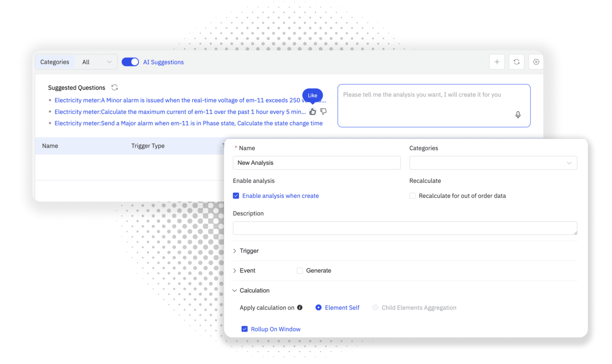Click the info icon beside Apply calculation on
The height and width of the screenshot is (364, 612).
[x=300, y=307]
